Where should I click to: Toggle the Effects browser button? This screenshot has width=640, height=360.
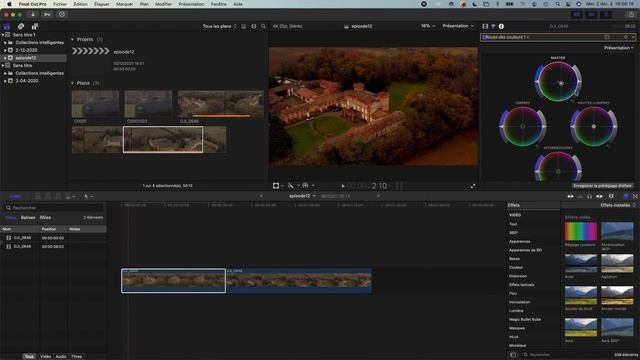(x=626, y=196)
